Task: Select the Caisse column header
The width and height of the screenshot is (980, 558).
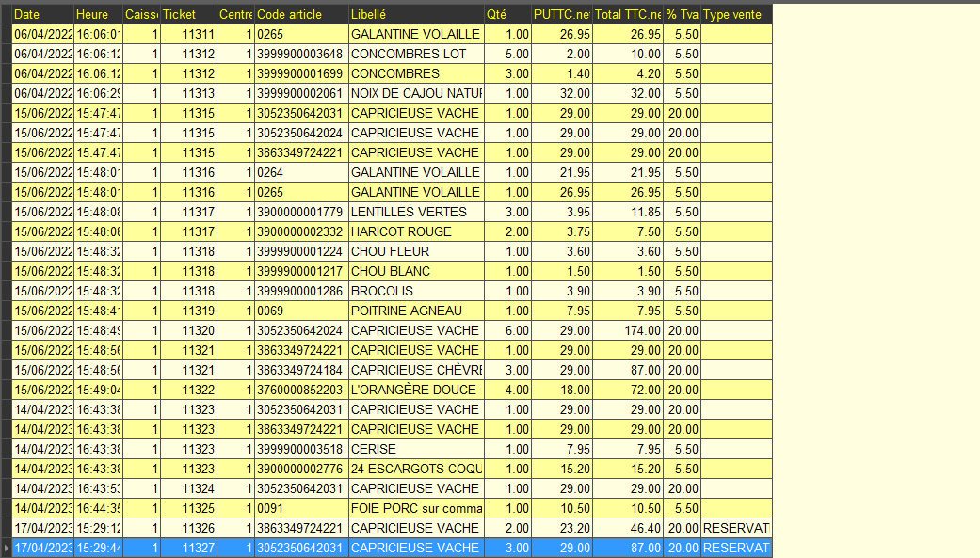Action: point(141,14)
